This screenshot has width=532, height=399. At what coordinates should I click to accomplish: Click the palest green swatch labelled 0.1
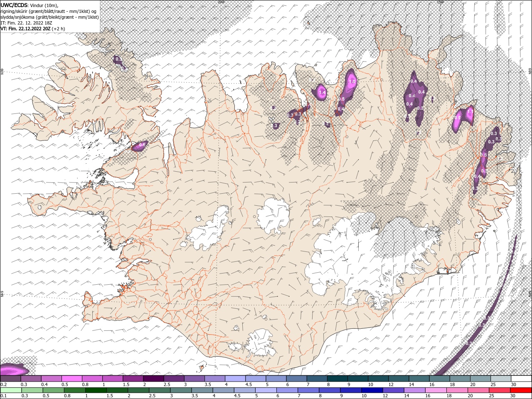11,390
